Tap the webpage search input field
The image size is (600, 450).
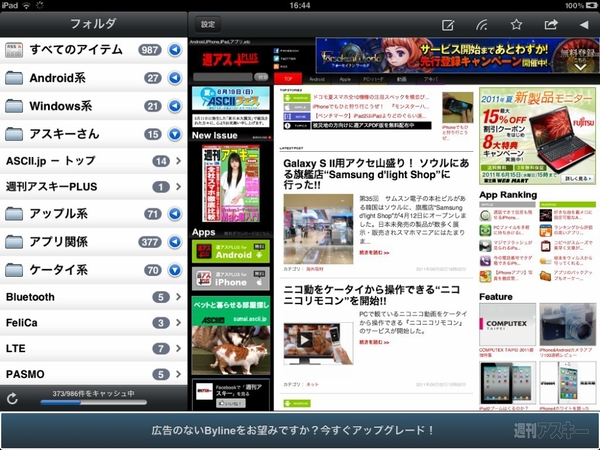[223, 77]
